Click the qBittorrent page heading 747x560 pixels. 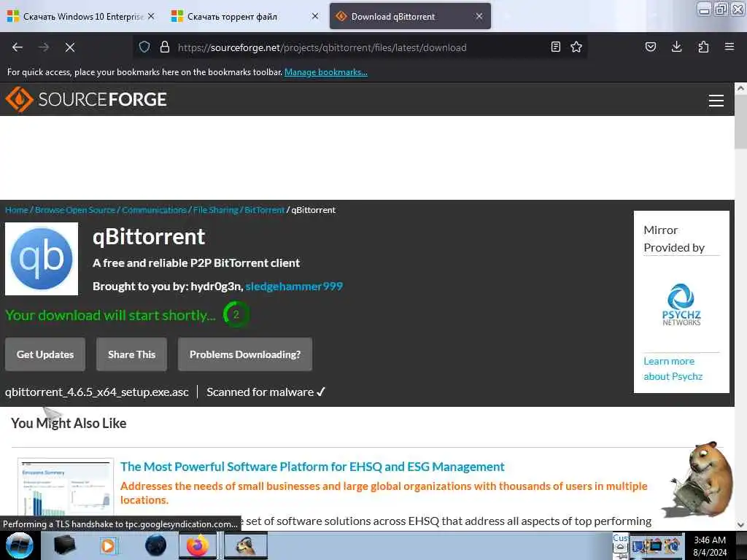149,237
